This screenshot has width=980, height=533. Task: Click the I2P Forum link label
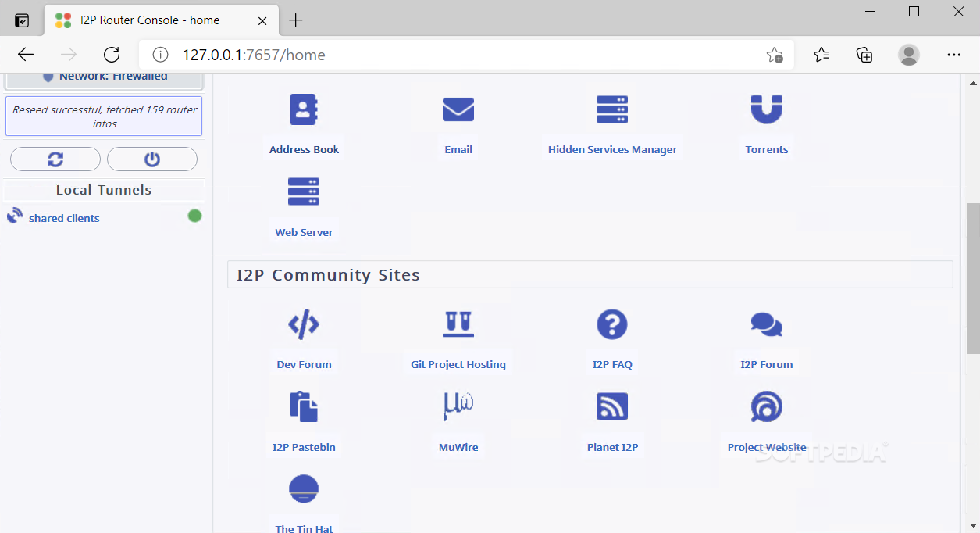(767, 364)
